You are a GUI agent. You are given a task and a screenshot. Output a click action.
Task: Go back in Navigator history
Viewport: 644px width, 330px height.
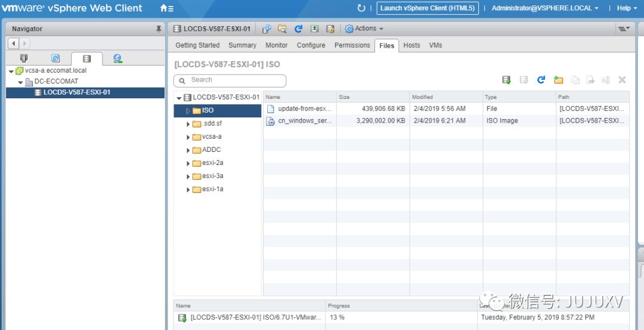pos(14,43)
